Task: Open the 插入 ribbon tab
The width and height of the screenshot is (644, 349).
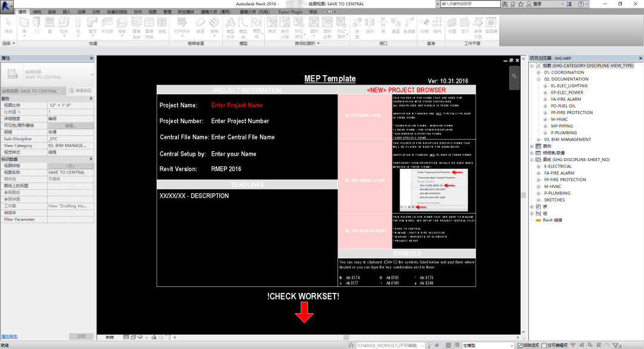Action: 66,12
